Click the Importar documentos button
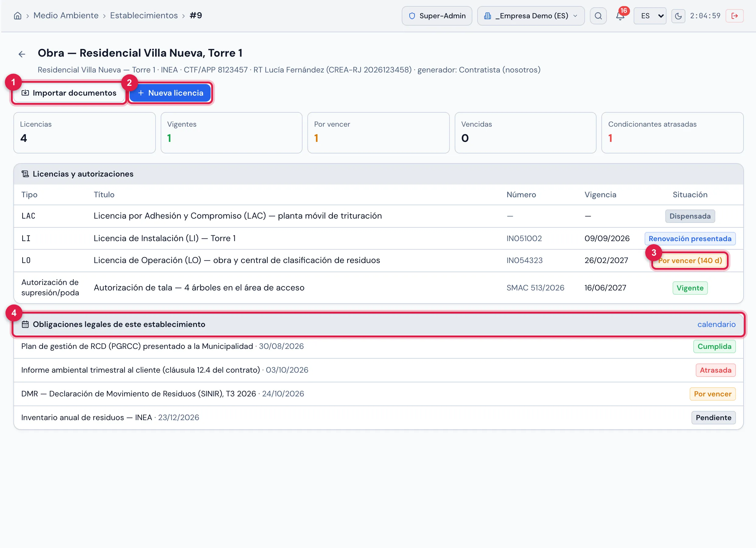 tap(69, 93)
